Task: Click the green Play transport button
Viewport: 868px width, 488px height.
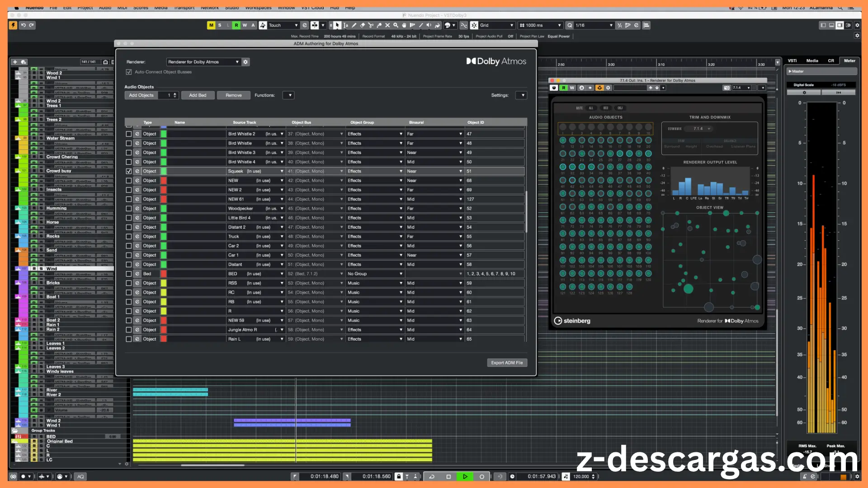Action: tap(465, 476)
